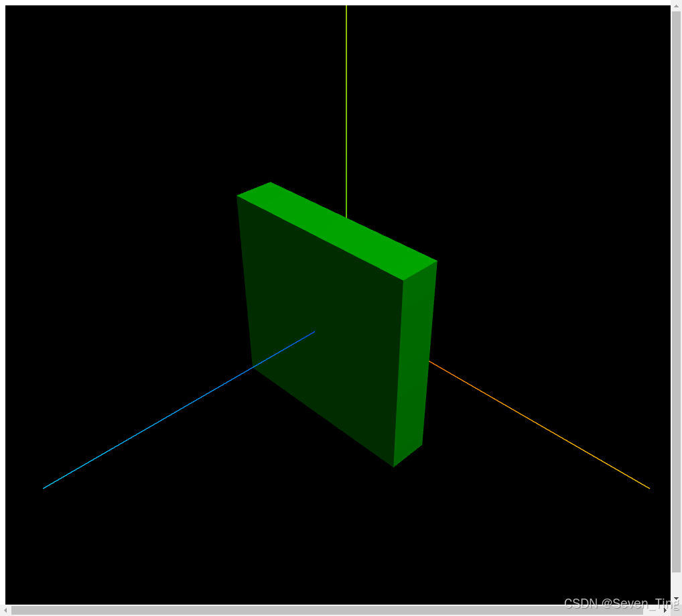This screenshot has height=616, width=682.
Task: Click the bright top face of the box
Action: 337,231
